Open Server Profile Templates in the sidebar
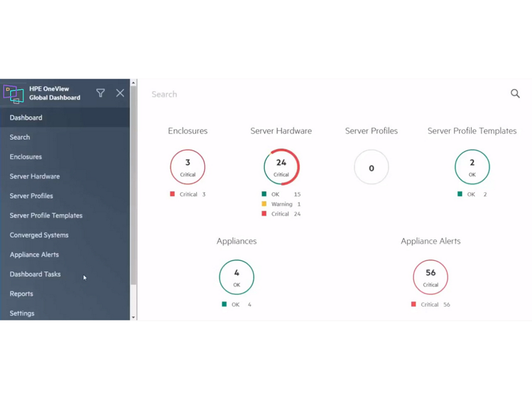This screenshot has height=399, width=532. [x=65, y=215]
